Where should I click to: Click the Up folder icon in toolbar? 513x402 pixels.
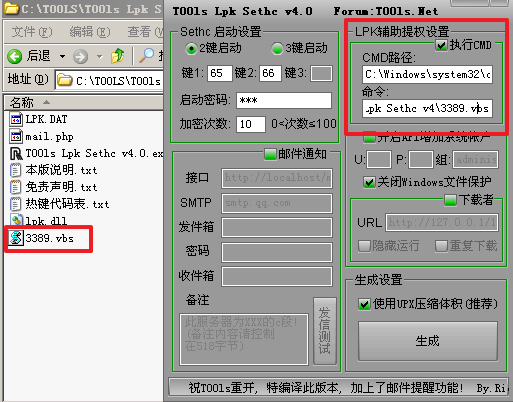(117, 56)
